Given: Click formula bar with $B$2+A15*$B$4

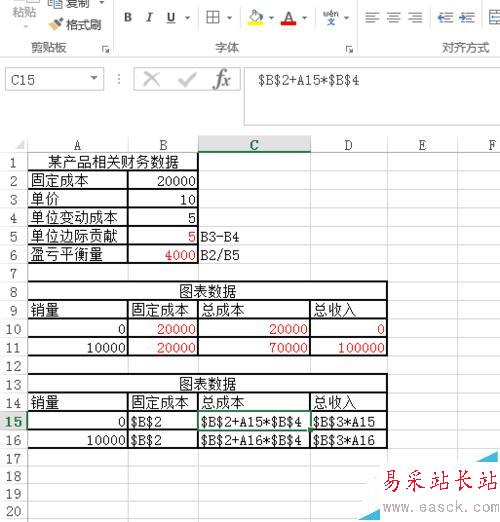Looking at the screenshot, I should tap(372, 96).
